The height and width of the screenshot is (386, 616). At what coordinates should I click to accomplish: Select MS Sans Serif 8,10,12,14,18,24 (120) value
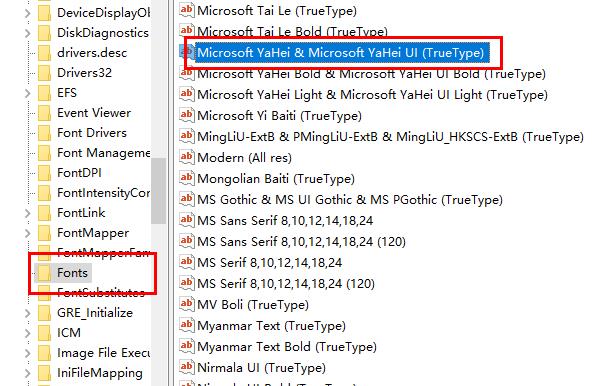point(301,241)
